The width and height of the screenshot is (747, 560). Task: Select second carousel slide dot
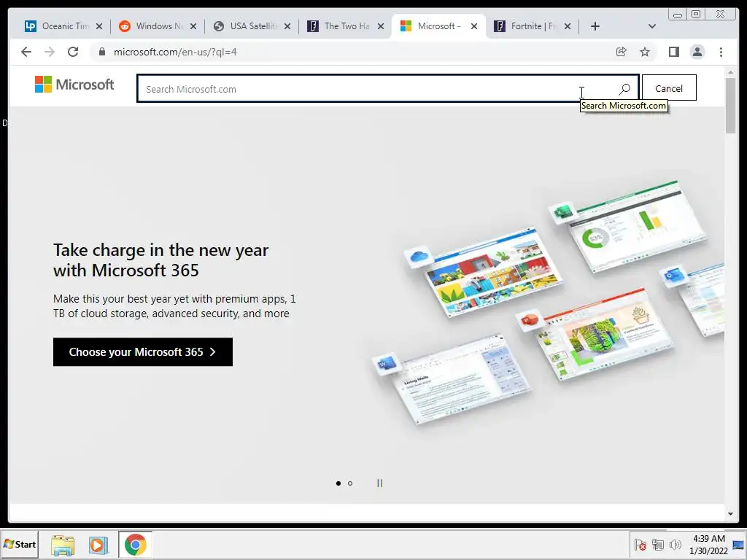(350, 483)
